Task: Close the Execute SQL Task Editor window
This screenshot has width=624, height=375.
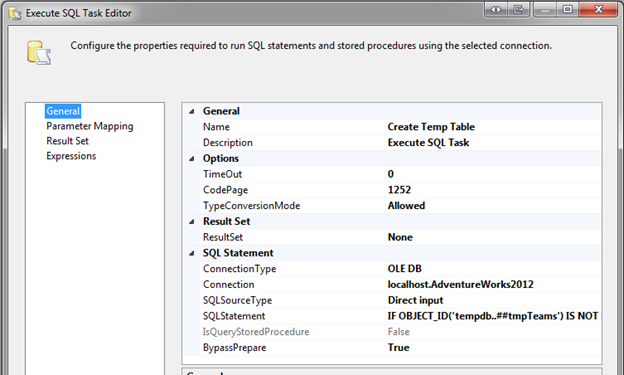Action: [x=598, y=9]
